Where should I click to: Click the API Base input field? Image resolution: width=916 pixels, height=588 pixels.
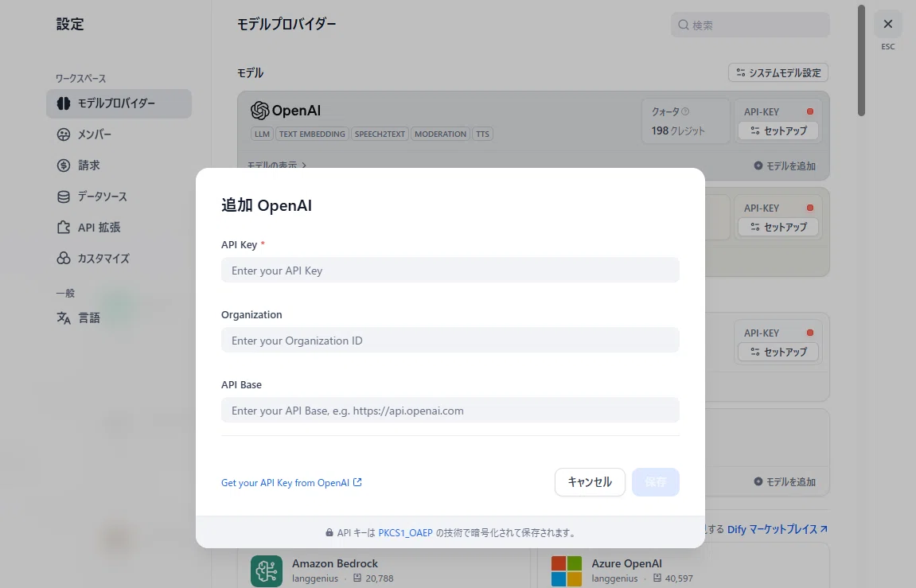pos(450,411)
